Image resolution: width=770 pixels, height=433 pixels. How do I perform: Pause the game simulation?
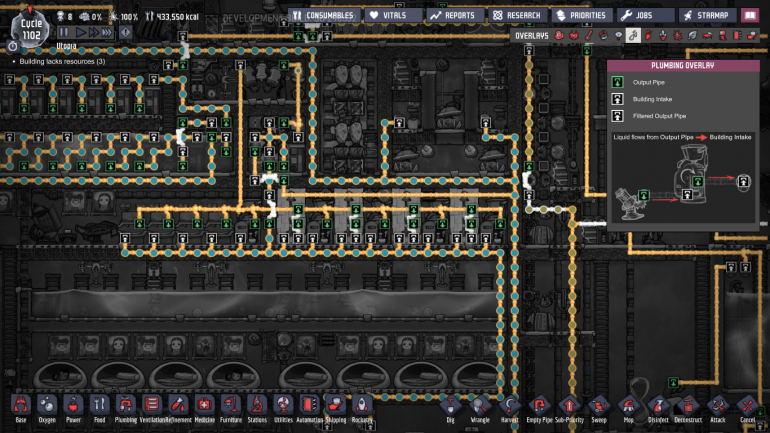(64, 33)
